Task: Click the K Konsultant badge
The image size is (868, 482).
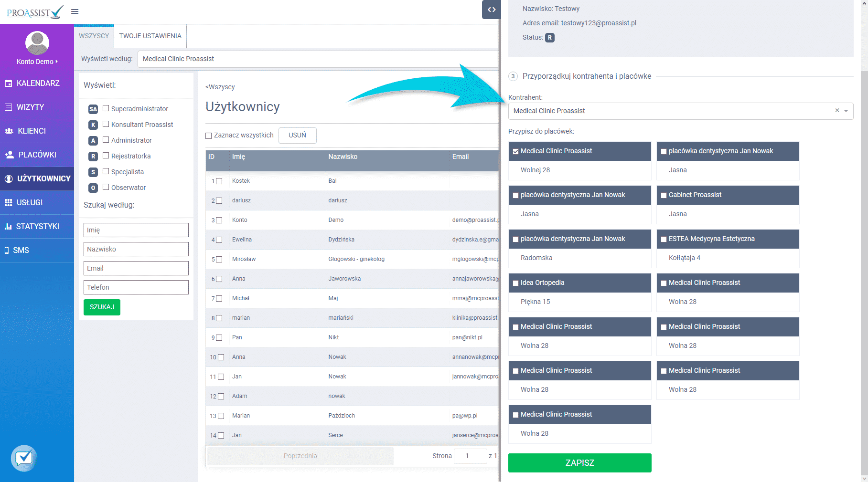Action: point(93,125)
